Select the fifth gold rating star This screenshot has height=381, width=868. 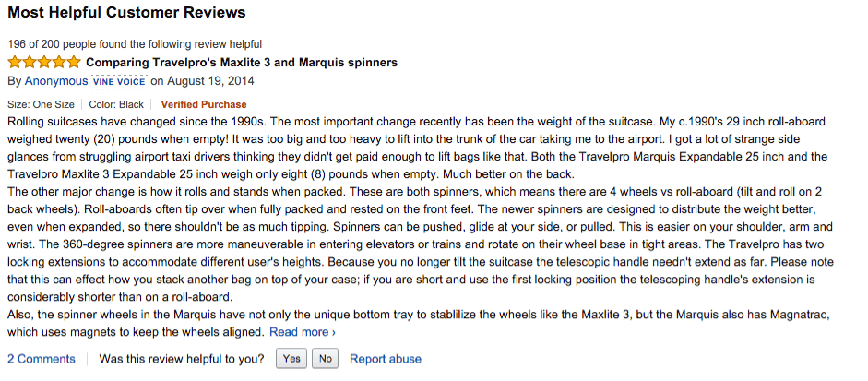pyautogui.click(x=74, y=62)
